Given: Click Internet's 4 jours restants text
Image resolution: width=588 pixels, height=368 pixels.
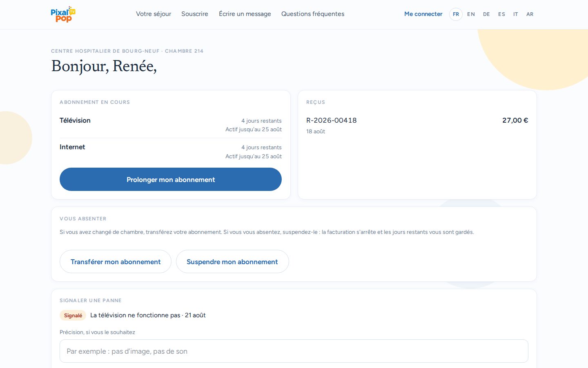Looking at the screenshot, I should (261, 147).
